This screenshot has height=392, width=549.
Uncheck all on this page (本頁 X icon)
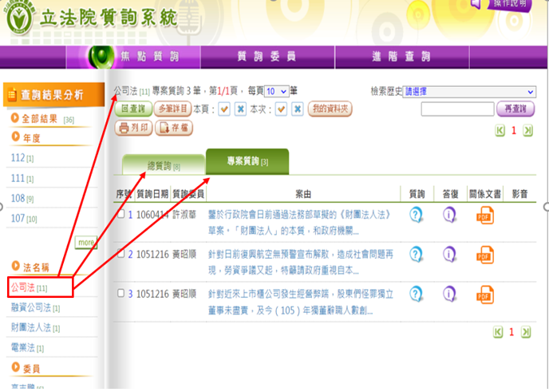240,109
